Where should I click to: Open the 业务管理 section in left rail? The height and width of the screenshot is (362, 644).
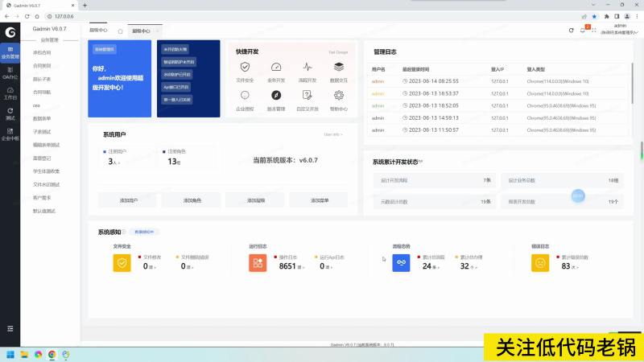pyautogui.click(x=10, y=52)
